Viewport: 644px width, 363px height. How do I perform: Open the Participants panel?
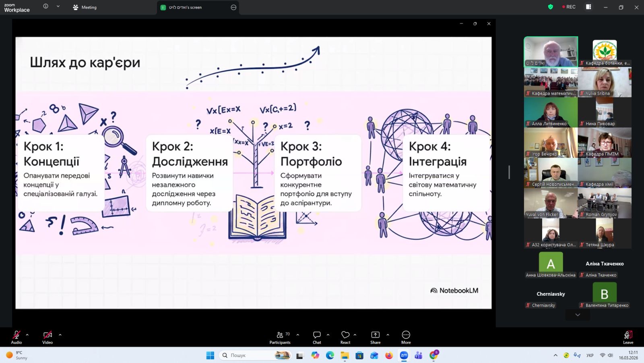[x=280, y=337]
